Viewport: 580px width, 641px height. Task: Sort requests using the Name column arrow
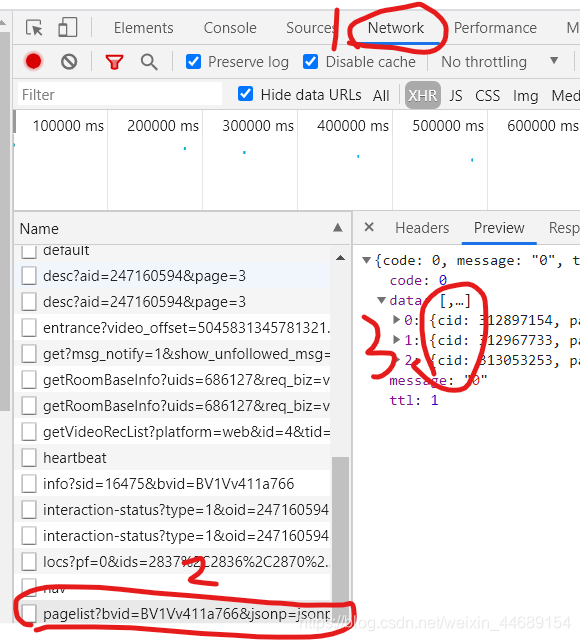coord(338,228)
